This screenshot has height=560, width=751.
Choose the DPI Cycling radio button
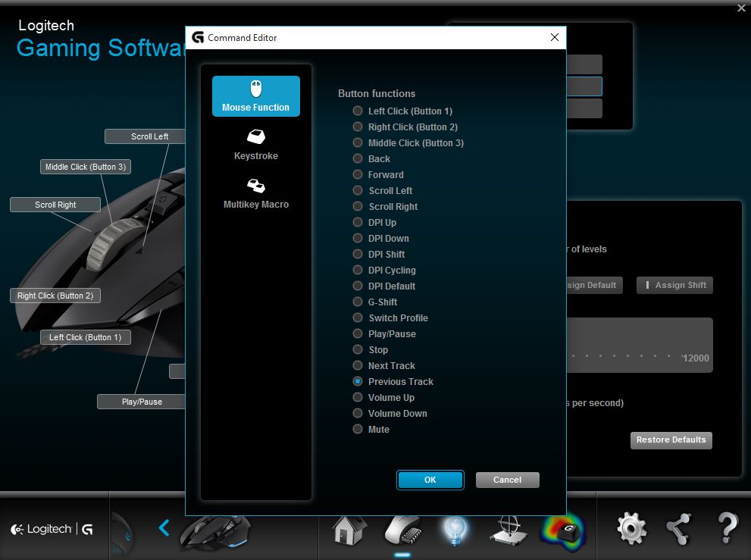(358, 270)
